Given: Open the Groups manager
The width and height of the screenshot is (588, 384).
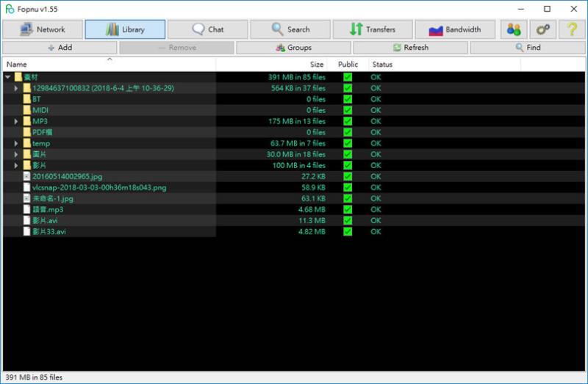Looking at the screenshot, I should point(293,48).
